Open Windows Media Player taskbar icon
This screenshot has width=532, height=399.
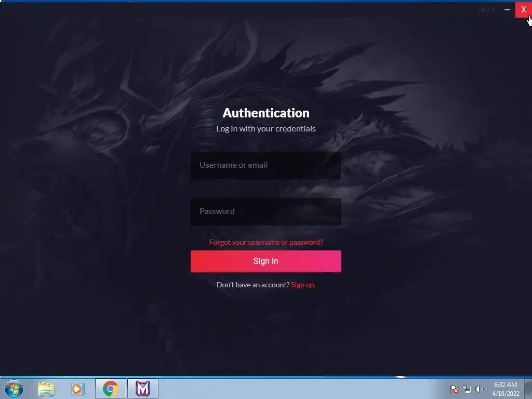[x=78, y=389]
